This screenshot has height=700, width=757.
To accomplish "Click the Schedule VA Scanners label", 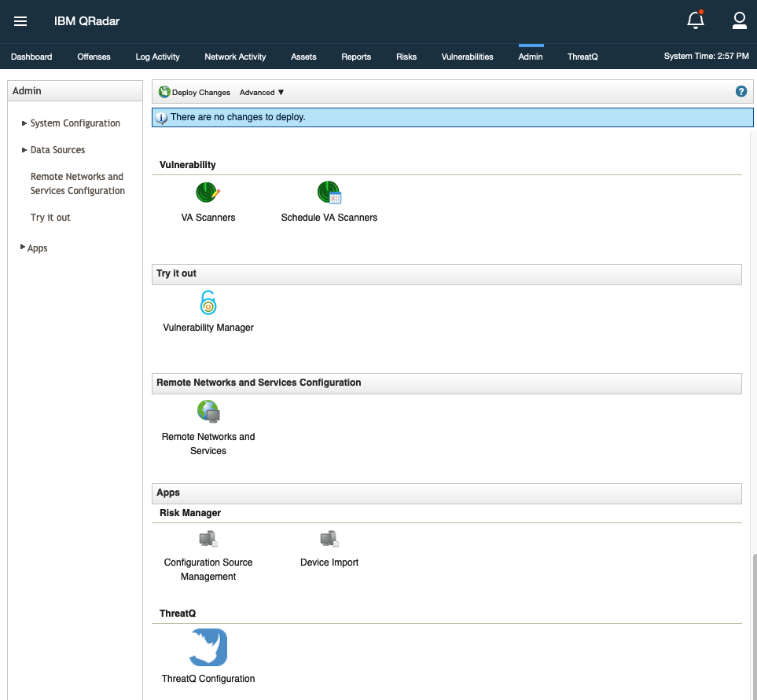I will [x=329, y=218].
